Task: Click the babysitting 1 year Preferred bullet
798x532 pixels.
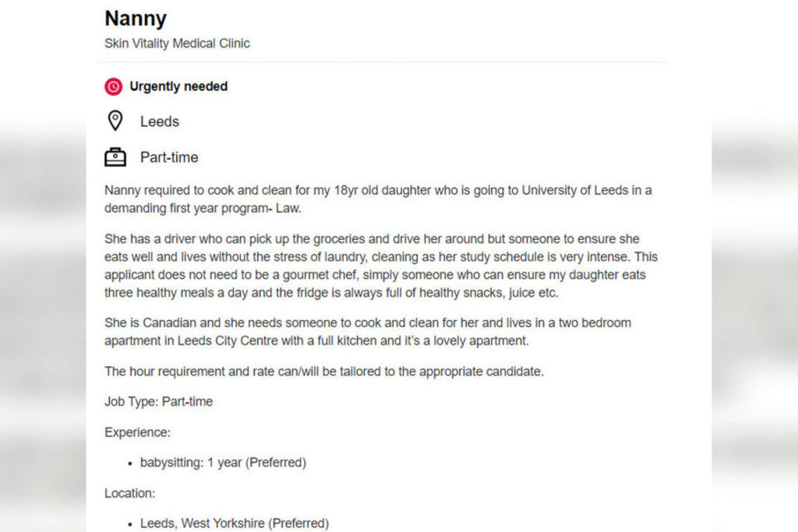Action: coord(223,463)
